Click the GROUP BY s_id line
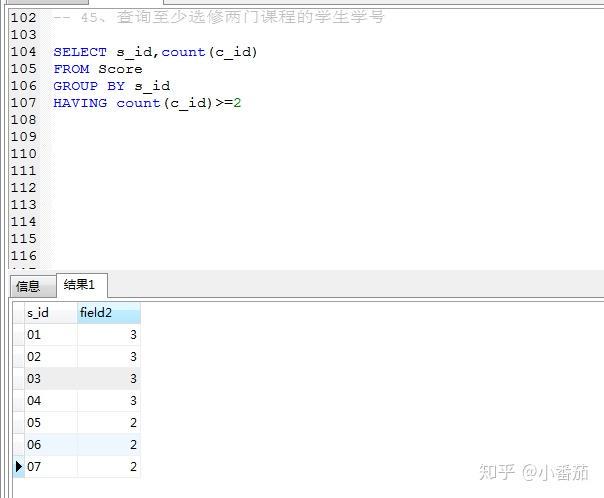 tap(112, 86)
